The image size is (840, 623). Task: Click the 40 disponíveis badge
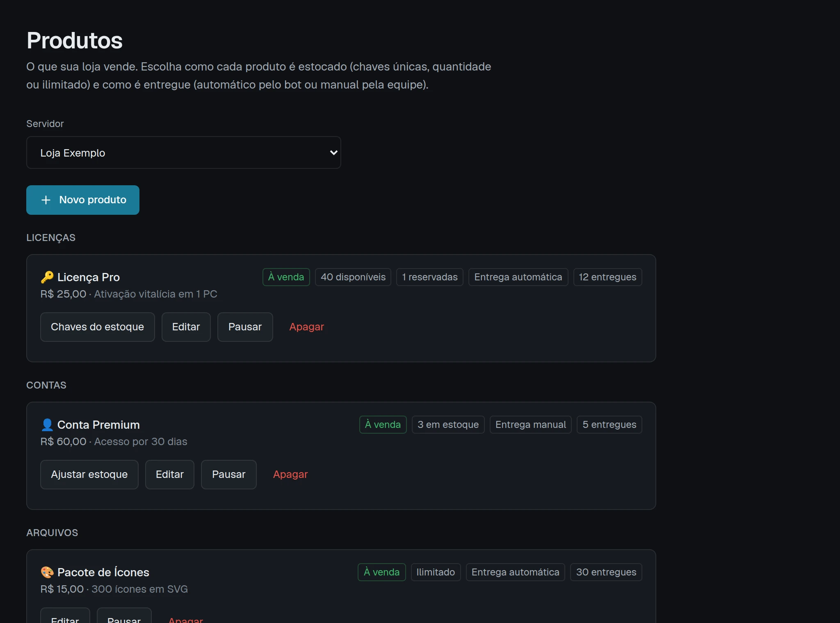(353, 277)
